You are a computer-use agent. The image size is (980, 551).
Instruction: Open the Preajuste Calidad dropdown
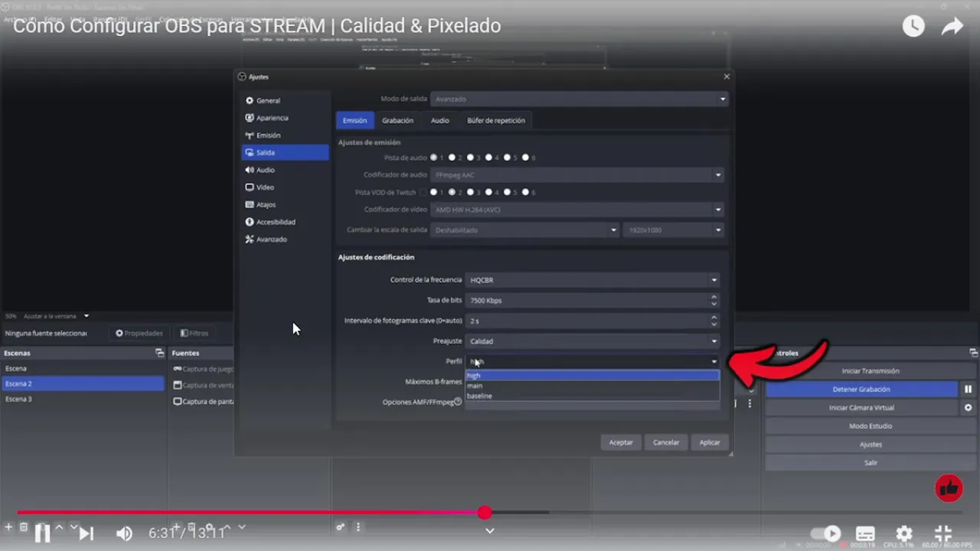tap(593, 341)
